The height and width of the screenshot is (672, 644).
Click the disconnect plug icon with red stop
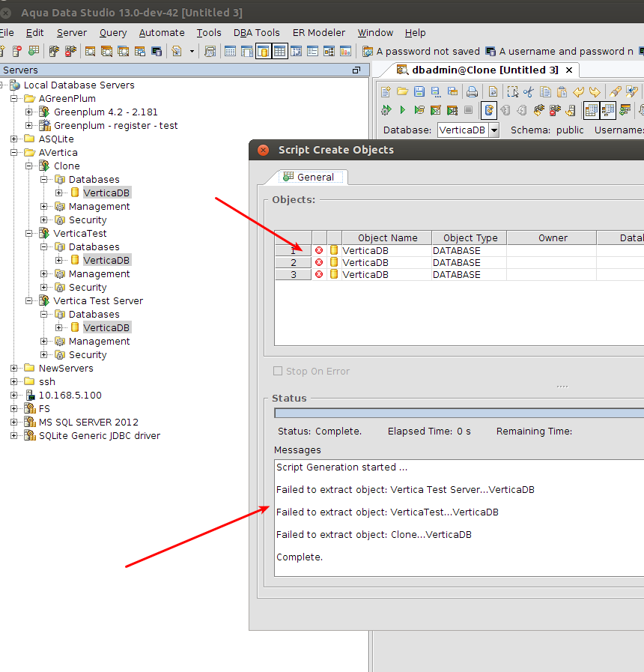555,110
